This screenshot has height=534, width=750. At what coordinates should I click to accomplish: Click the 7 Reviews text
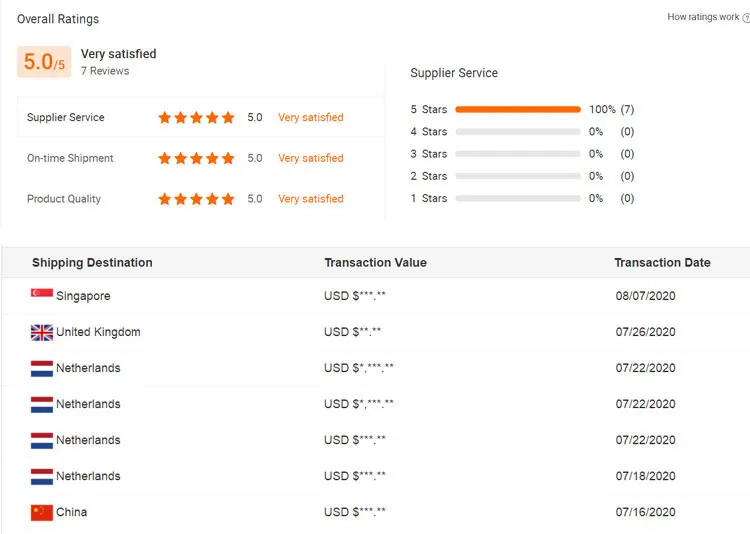[x=105, y=71]
